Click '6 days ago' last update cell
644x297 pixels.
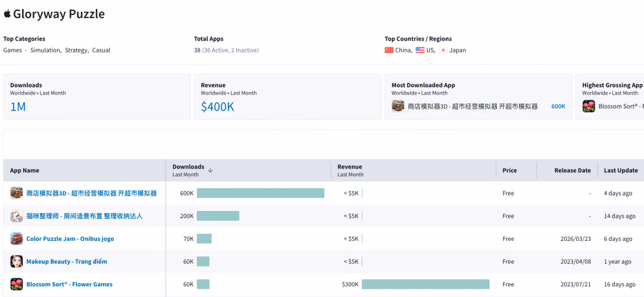coord(618,239)
